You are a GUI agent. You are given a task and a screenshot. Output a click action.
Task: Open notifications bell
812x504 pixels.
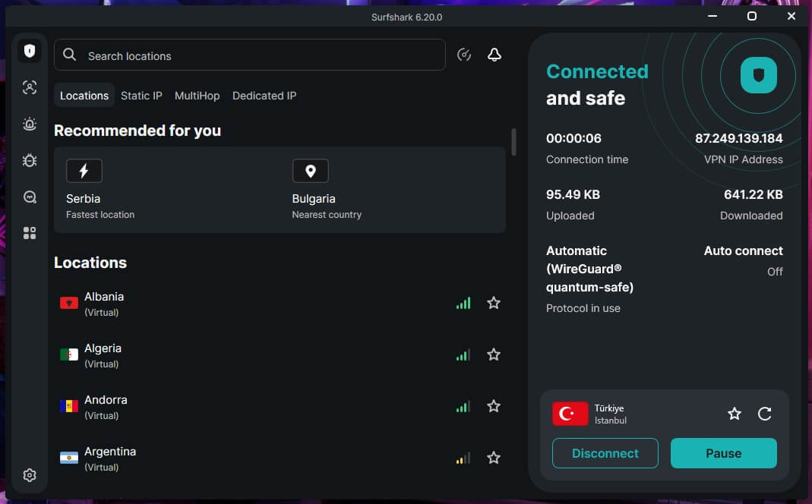494,55
